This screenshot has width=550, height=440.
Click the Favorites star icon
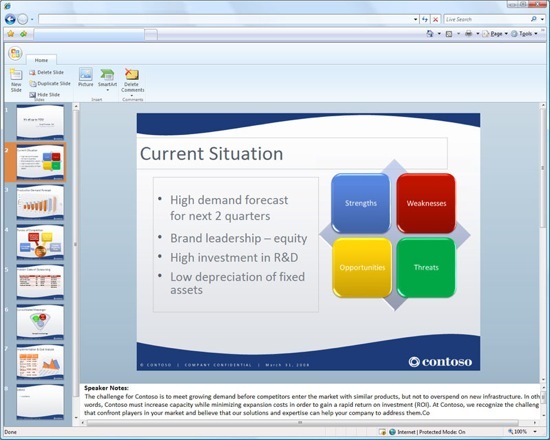[x=11, y=34]
